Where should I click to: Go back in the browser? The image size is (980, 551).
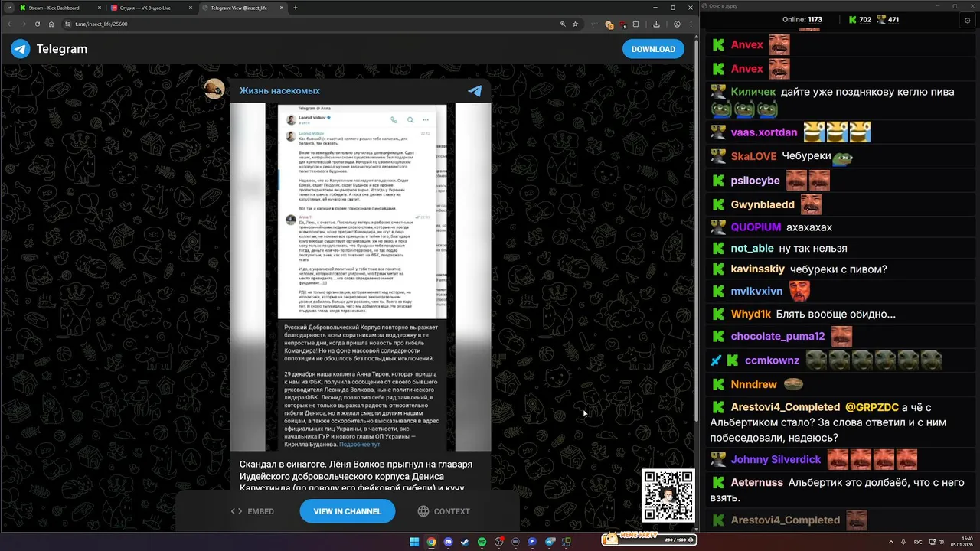coord(10,24)
